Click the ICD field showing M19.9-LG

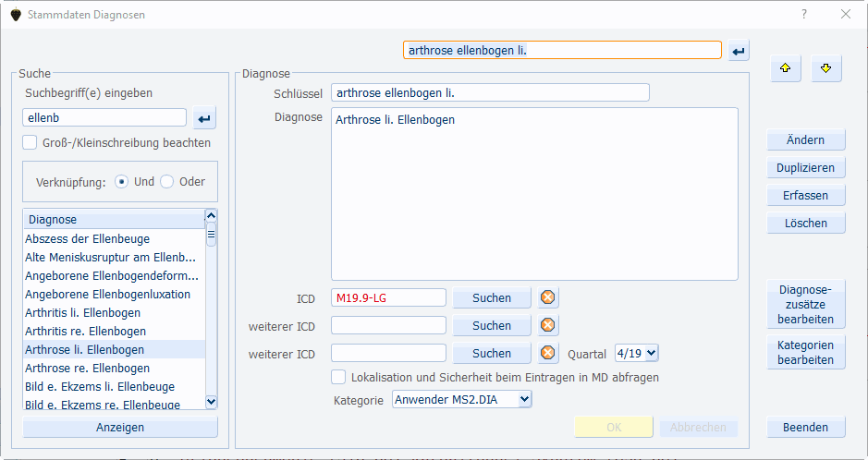(x=388, y=297)
